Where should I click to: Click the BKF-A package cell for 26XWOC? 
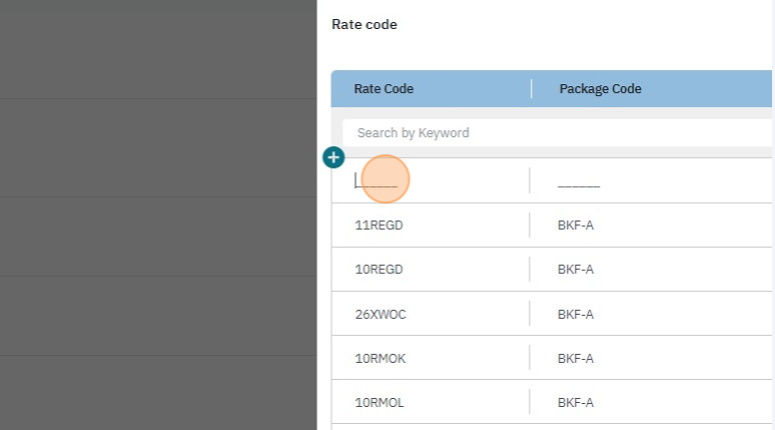576,314
